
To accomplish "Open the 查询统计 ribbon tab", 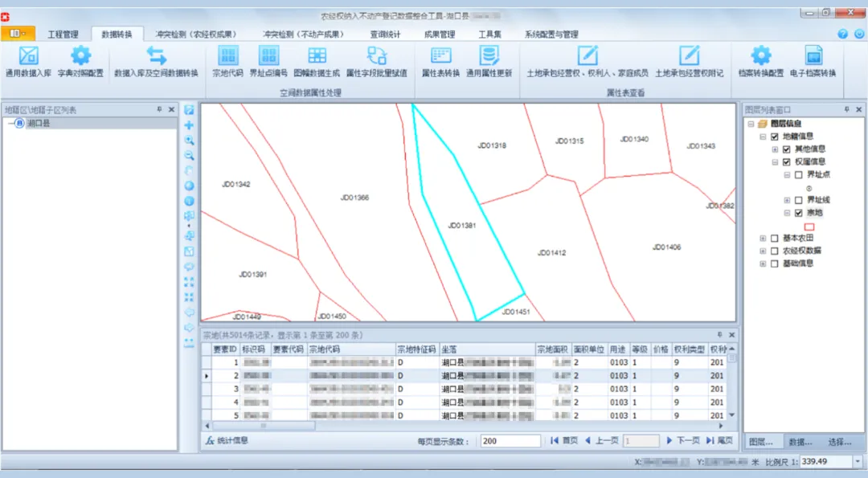I will [385, 35].
